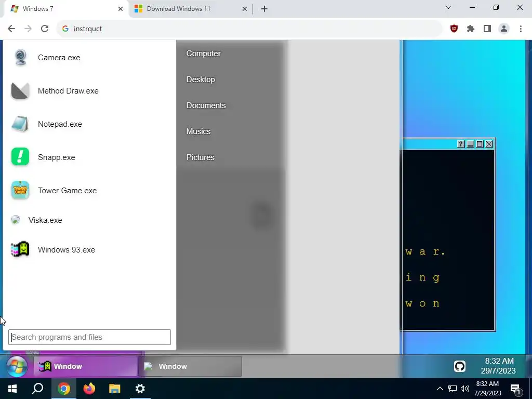Click the address bar showing instrquct
This screenshot has height=399, width=532.
tap(249, 29)
